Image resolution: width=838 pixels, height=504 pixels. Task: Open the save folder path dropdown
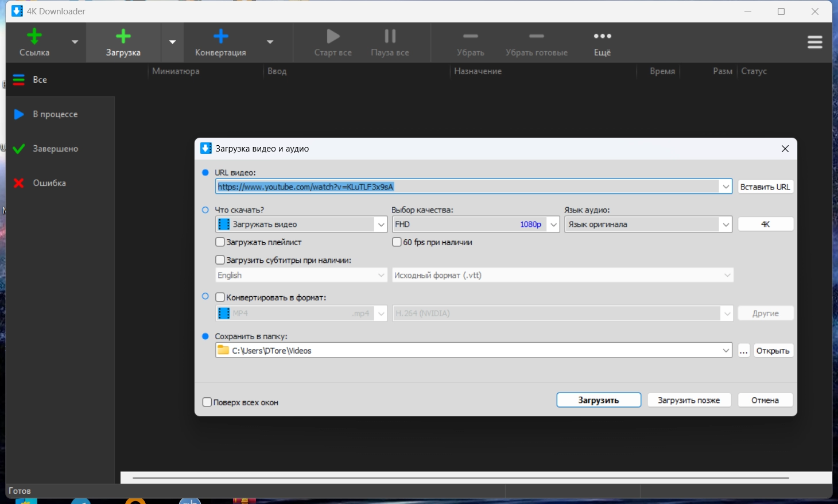[x=726, y=350]
